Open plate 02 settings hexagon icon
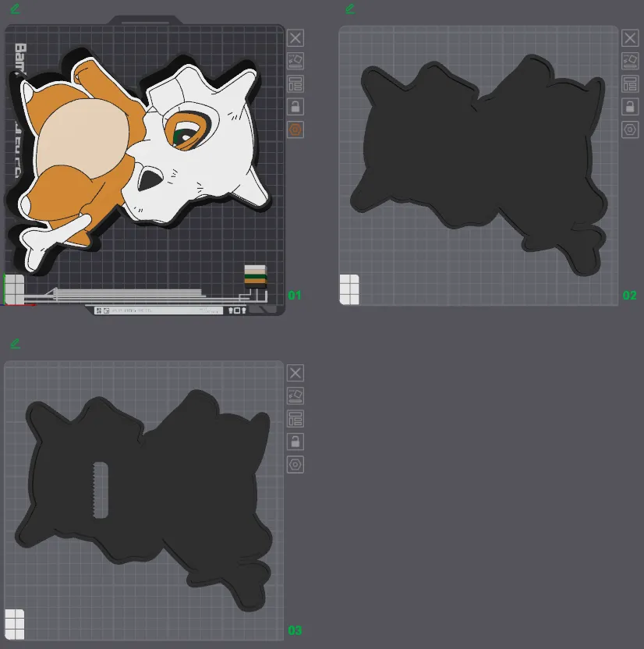The height and width of the screenshot is (649, 644). coord(630,129)
